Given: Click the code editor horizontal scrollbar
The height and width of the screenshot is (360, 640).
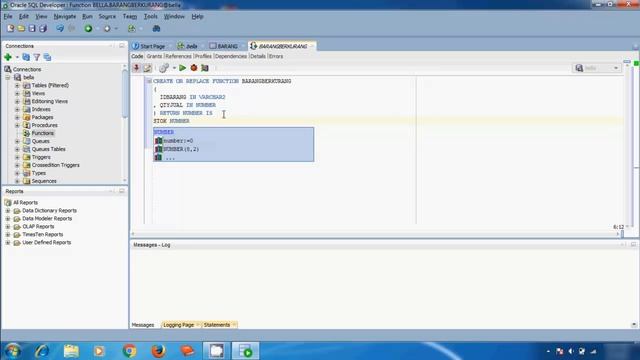Looking at the screenshot, I should point(376,234).
